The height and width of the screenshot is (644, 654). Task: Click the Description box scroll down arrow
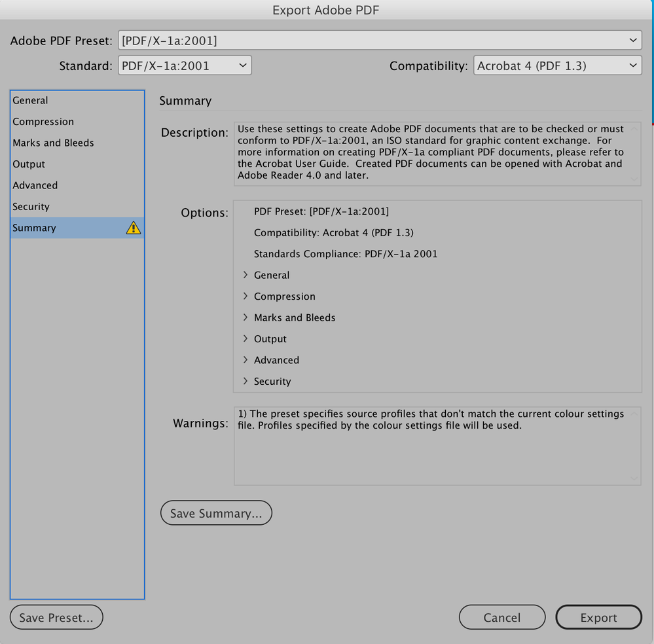634,179
